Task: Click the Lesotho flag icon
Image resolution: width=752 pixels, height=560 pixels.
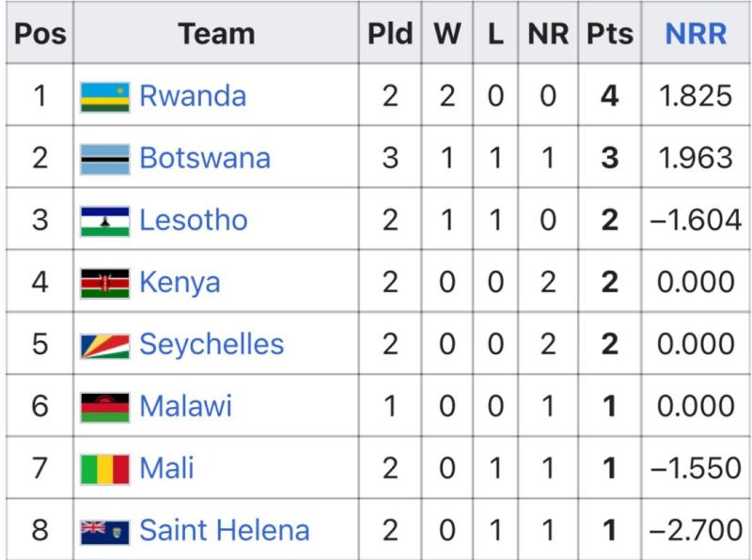Action: click(x=104, y=222)
